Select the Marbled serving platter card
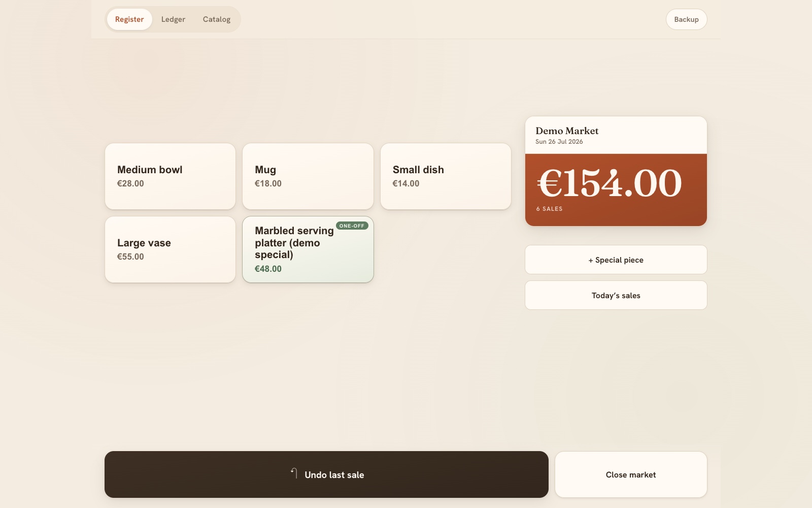Viewport: 812px width, 508px height. coord(308,249)
